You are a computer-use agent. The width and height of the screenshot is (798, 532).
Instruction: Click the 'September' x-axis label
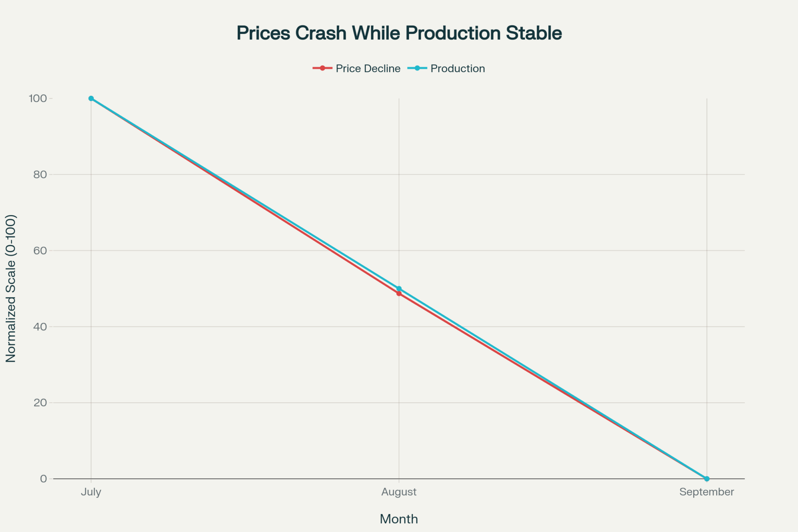click(707, 492)
